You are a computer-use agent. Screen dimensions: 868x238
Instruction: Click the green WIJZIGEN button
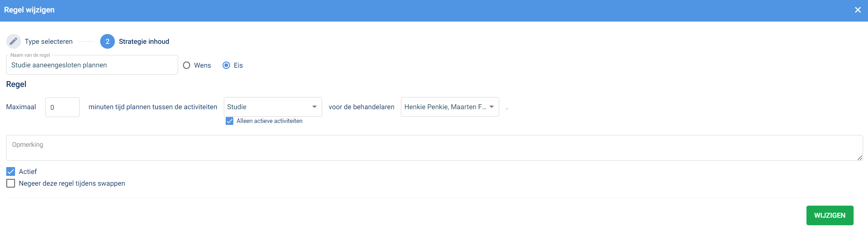tap(830, 215)
